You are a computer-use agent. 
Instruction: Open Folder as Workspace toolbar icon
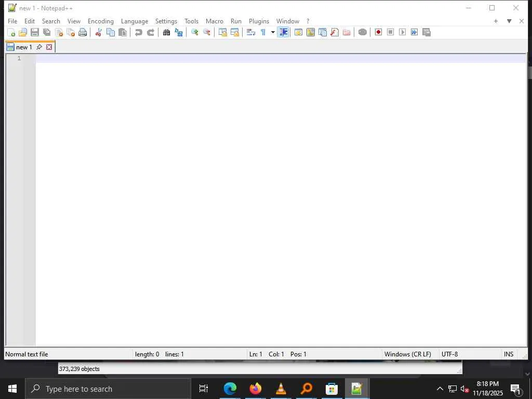pos(347,32)
